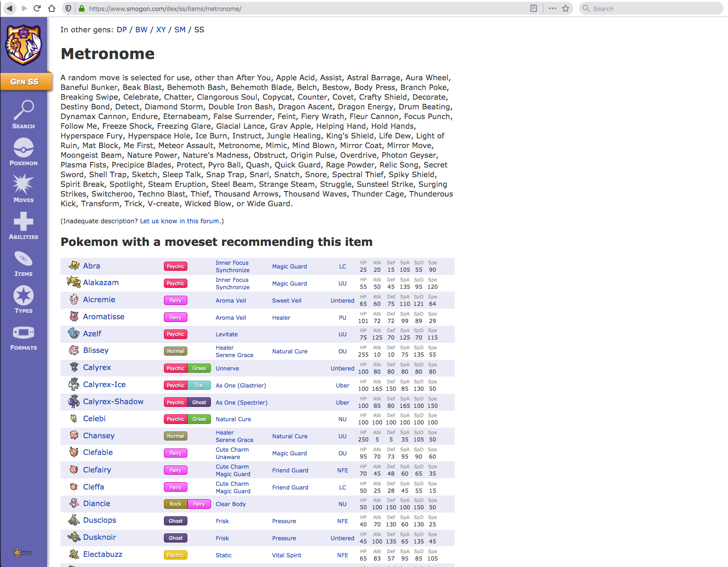Screen dimensions: 728x567
Task: Open As One (Glastrier) ability link
Action: point(241,385)
